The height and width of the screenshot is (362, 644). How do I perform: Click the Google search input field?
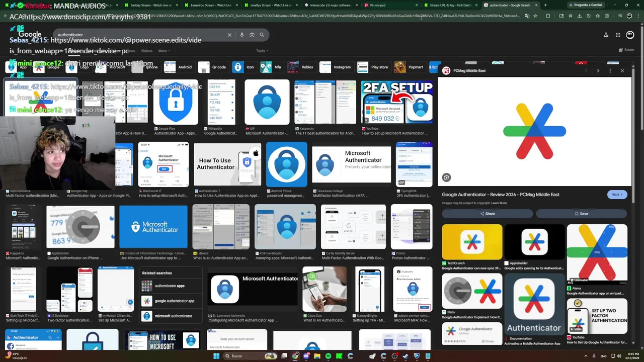coord(140,35)
